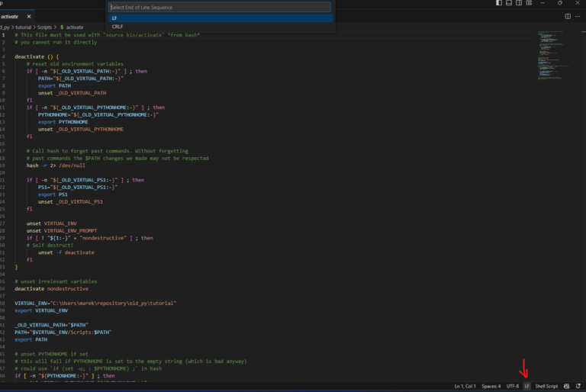Split the editor to the right
This screenshot has height=392, width=586.
[x=568, y=16]
